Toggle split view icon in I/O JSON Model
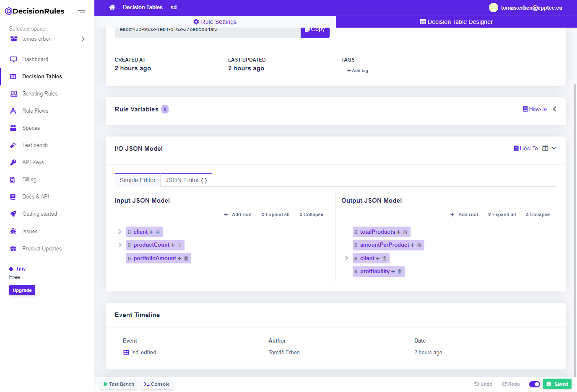 545,148
